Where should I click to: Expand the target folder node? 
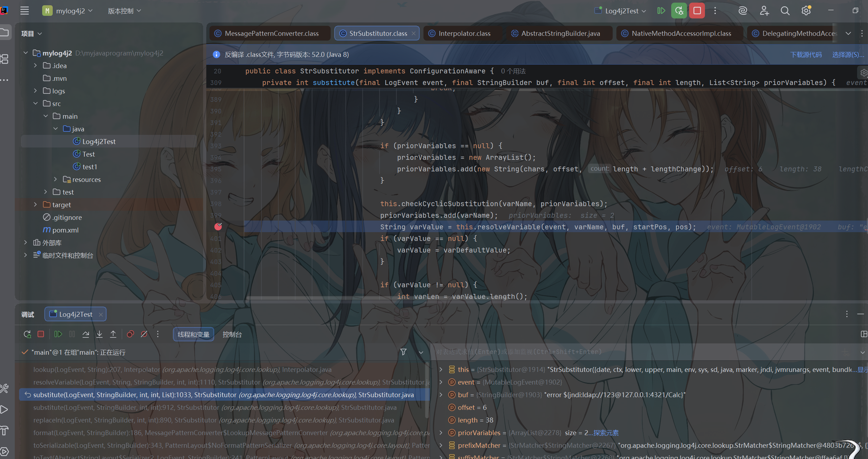[x=35, y=205]
